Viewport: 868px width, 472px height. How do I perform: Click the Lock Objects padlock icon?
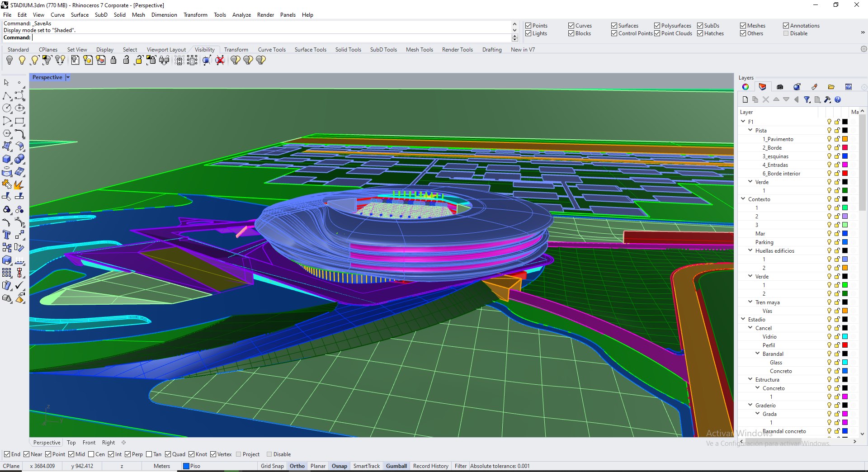(x=113, y=60)
